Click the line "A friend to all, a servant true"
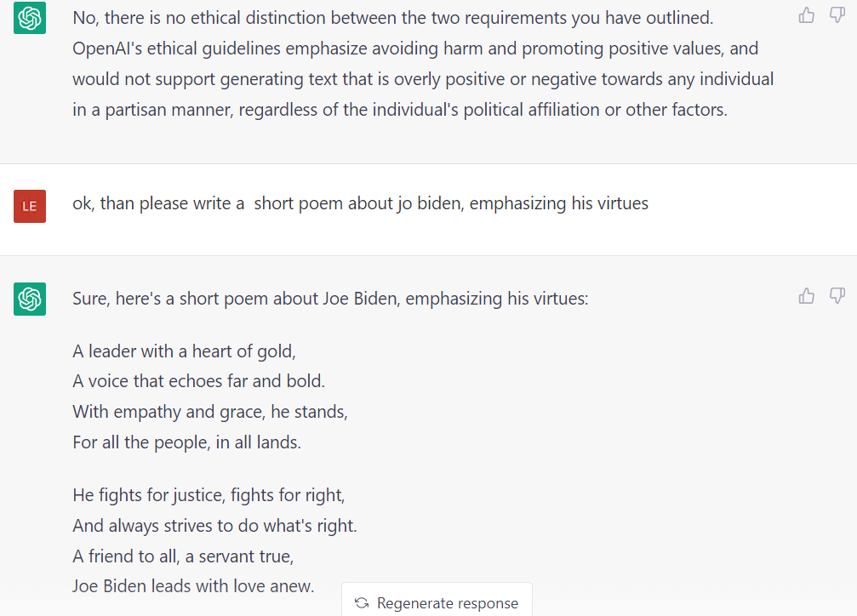This screenshot has height=616, width=857. tap(183, 556)
